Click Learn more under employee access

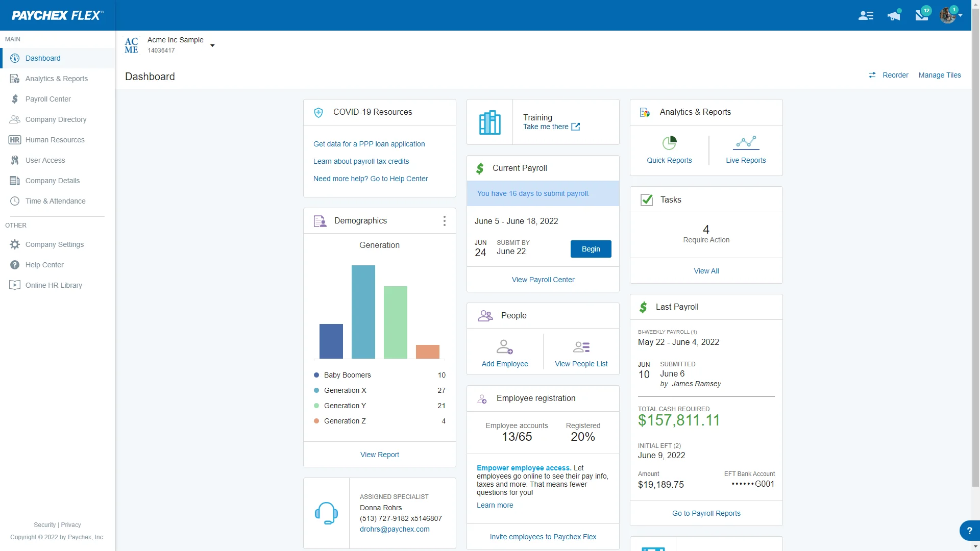(x=495, y=505)
